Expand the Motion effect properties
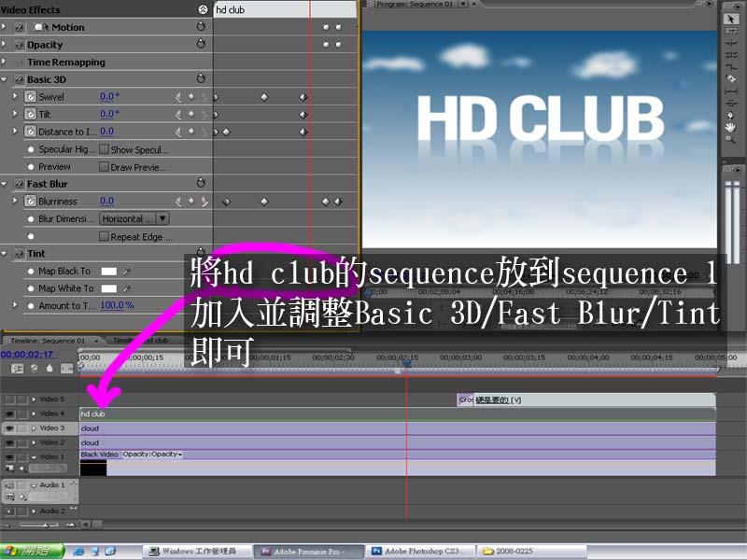Screen dimensions: 747x560 coord(5,28)
